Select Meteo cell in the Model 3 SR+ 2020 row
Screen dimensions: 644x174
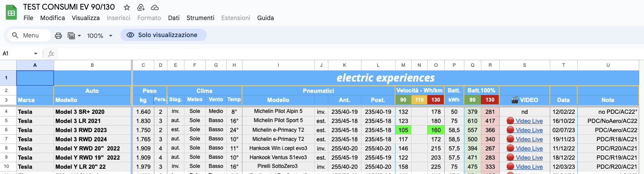pos(195,112)
